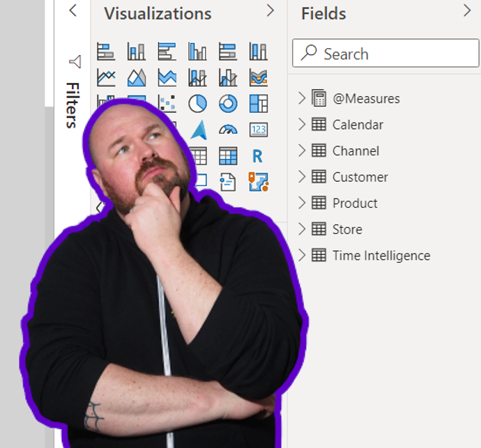Add the orange-pin custom map visual

(x=259, y=182)
